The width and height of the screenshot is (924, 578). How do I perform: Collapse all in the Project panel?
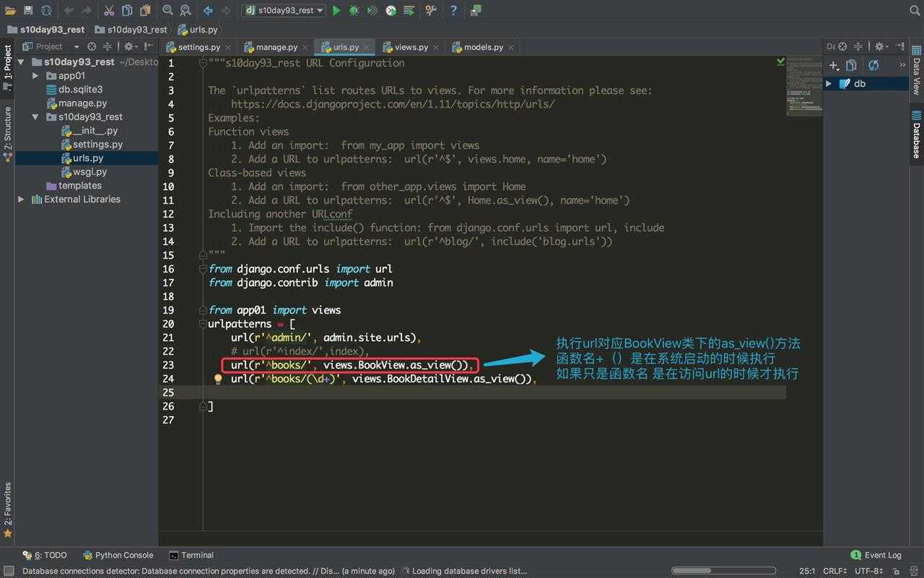(107, 46)
